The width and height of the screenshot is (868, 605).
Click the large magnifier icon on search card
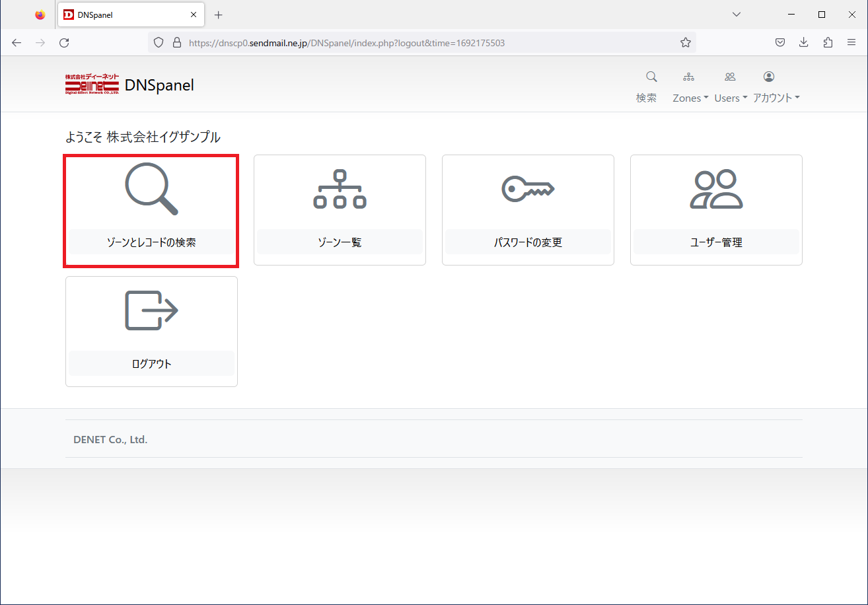152,188
